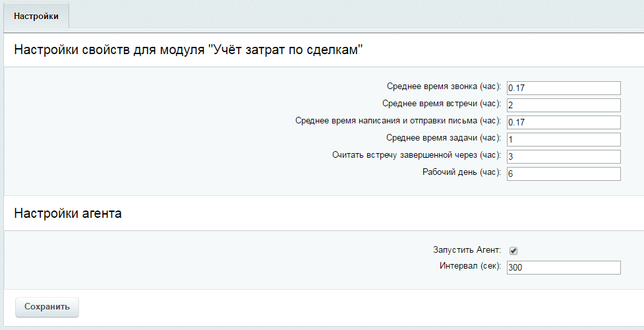Click the Запустить Агент label text
Image resolution: width=644 pixels, height=330 pixels.
pyautogui.click(x=467, y=250)
